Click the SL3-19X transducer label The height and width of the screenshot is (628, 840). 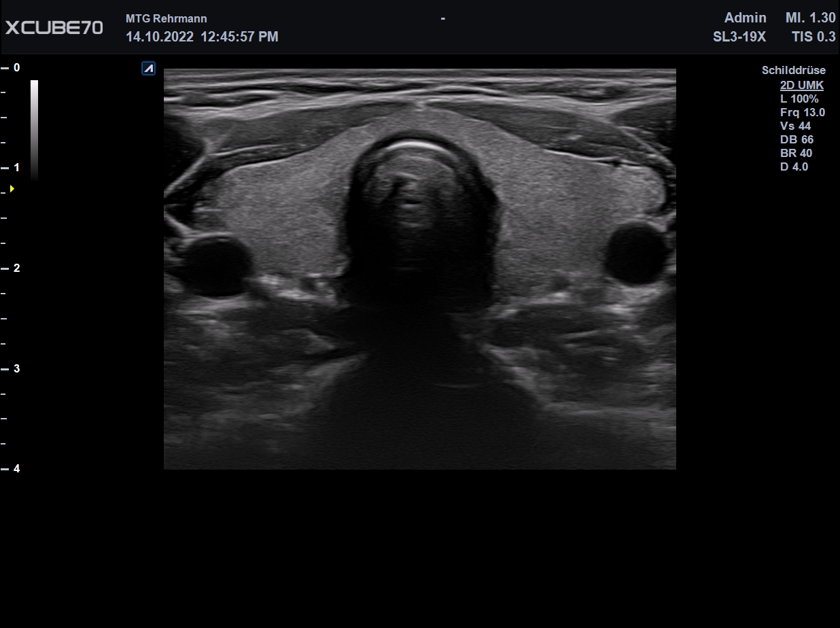point(739,37)
